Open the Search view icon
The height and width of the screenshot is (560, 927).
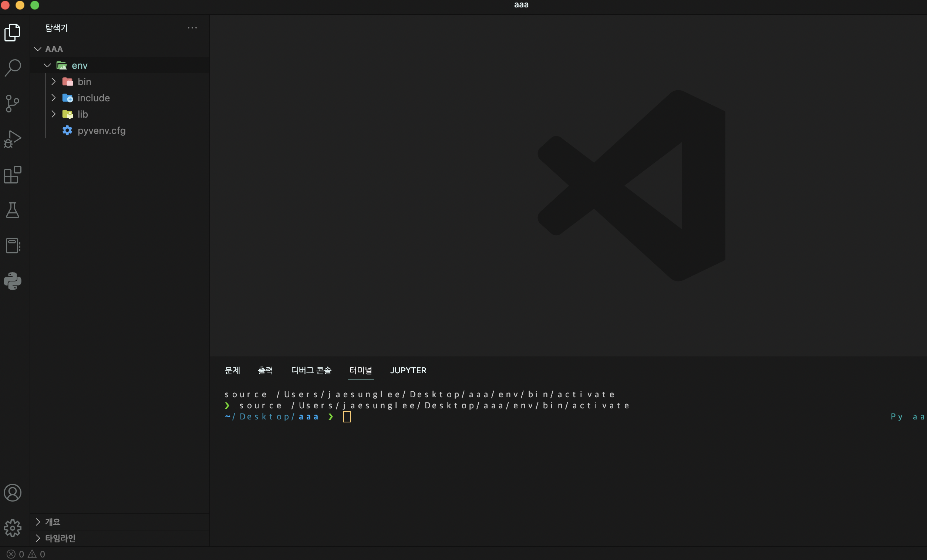click(x=13, y=68)
